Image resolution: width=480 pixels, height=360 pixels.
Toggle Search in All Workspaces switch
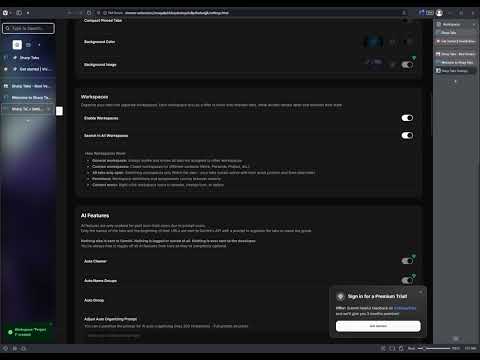click(x=407, y=135)
